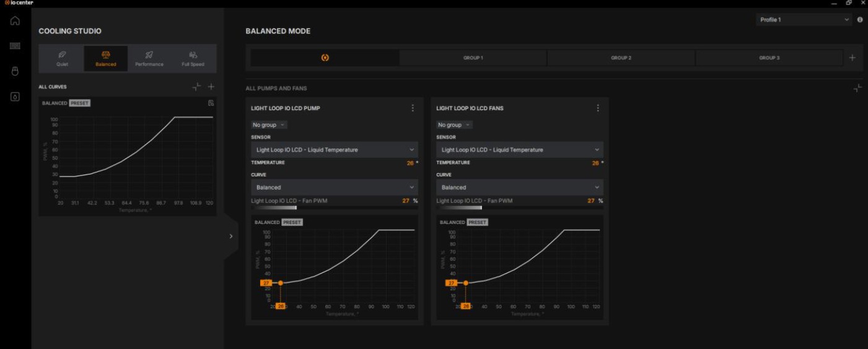This screenshot has width=868, height=349.
Task: Open the three-dot menu for LCD Pump
Action: (413, 108)
